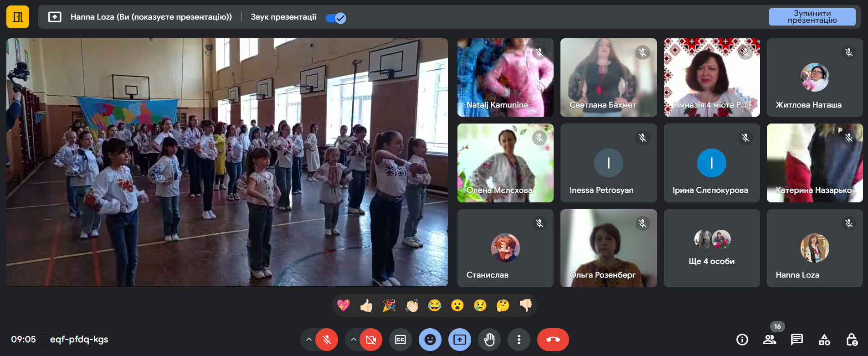Unmute the microphone button

[327, 340]
